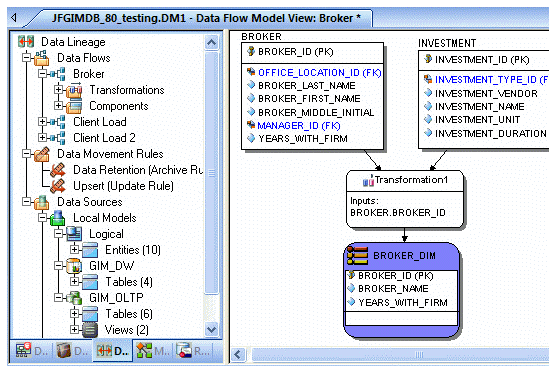Screen dimensions: 549x372
Task: Click the BROKER_DIM table icon
Action: tap(357, 256)
